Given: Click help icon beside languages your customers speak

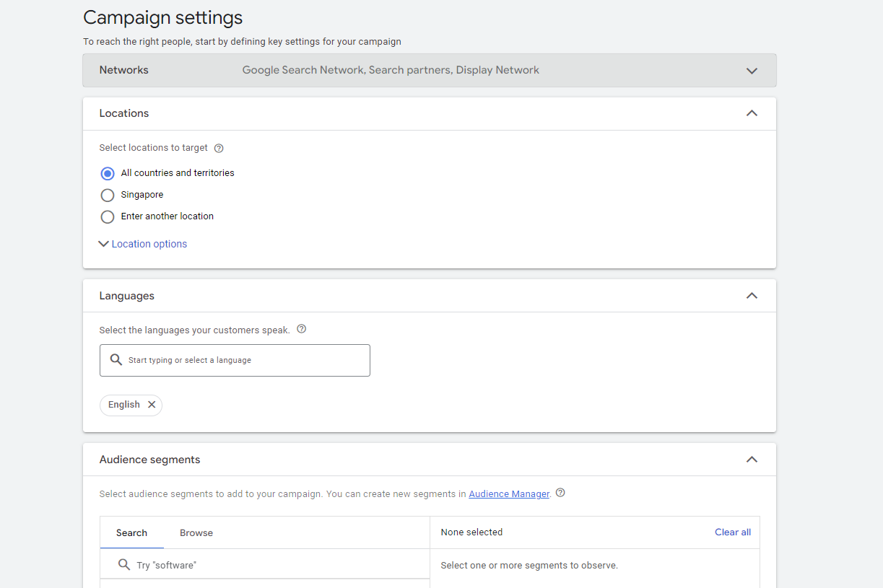Looking at the screenshot, I should pyautogui.click(x=302, y=329).
